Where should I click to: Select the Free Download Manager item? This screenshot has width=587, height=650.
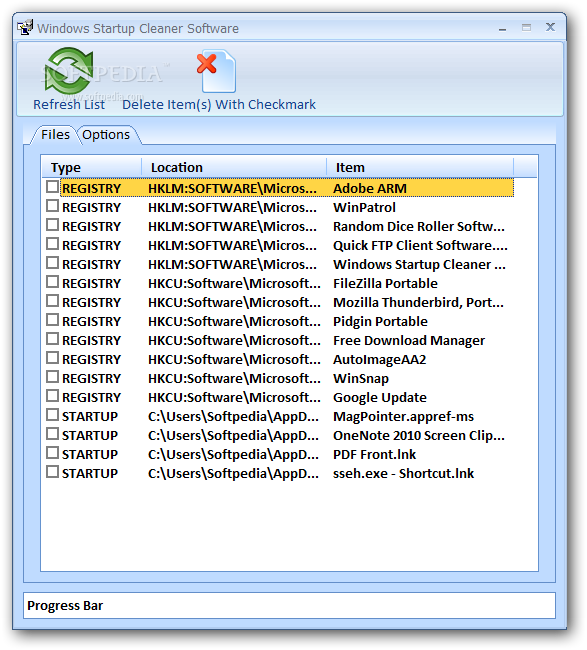(x=409, y=341)
